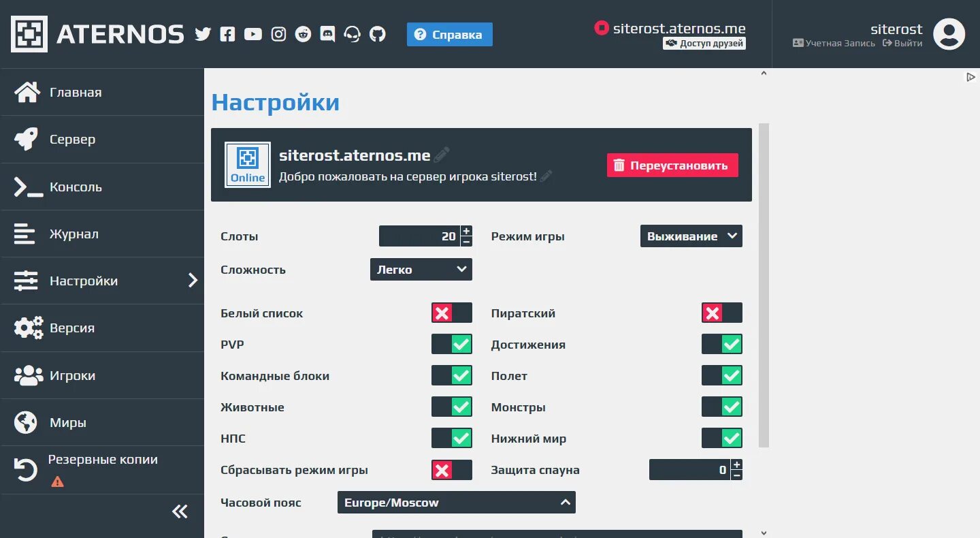Image resolution: width=980 pixels, height=538 pixels.
Task: Click the ad choices icon
Action: tap(971, 77)
